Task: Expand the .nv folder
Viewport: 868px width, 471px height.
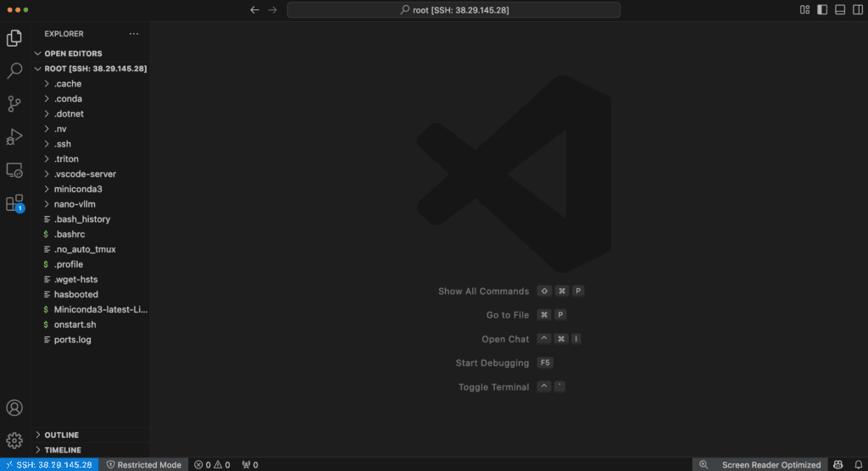Action: pos(90,129)
